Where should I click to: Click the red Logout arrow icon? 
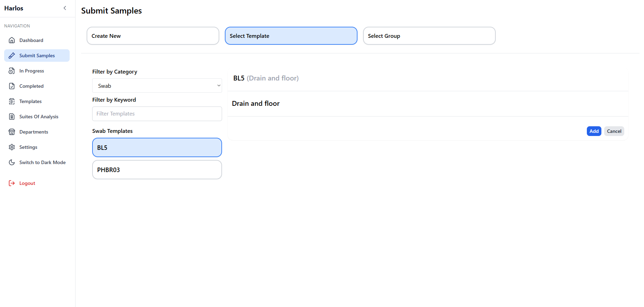pyautogui.click(x=12, y=183)
